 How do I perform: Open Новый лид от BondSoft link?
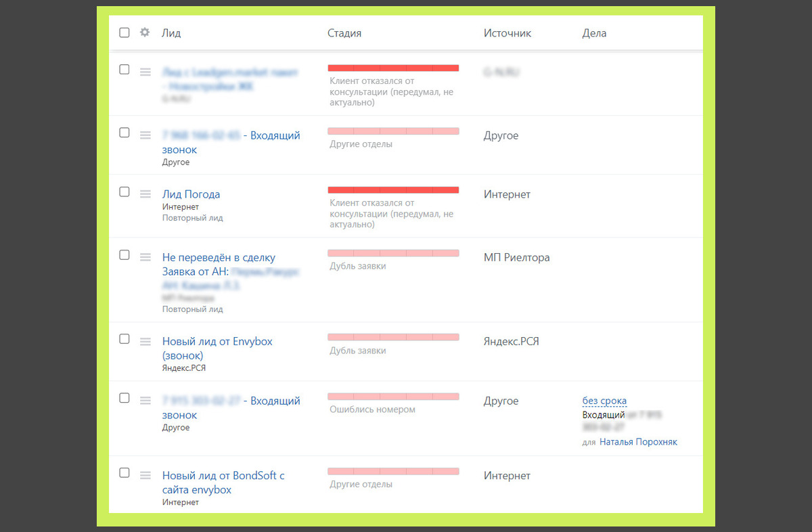coord(223,483)
